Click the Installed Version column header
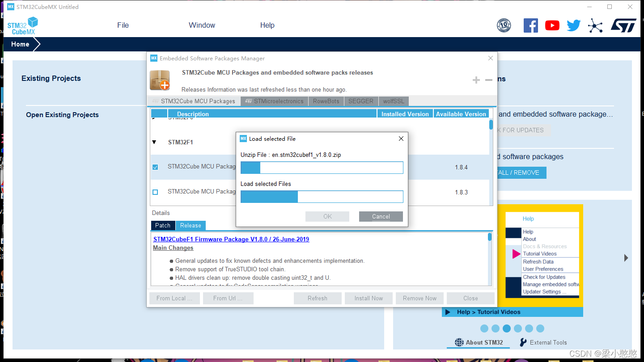This screenshot has height=362, width=644. [x=405, y=114]
